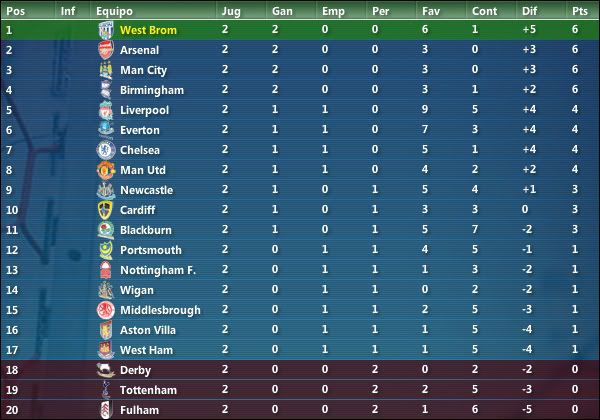The image size is (600, 420).
Task: Open the Everton team name link
Action: click(140, 130)
